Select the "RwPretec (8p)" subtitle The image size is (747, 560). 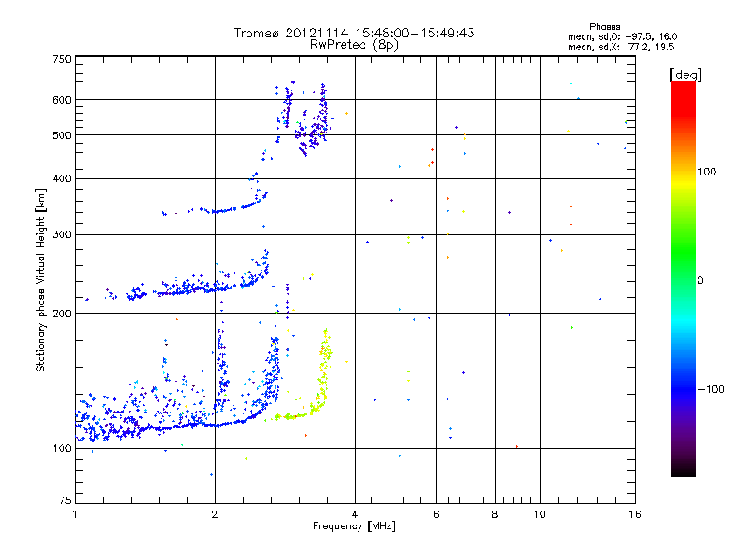(x=354, y=45)
